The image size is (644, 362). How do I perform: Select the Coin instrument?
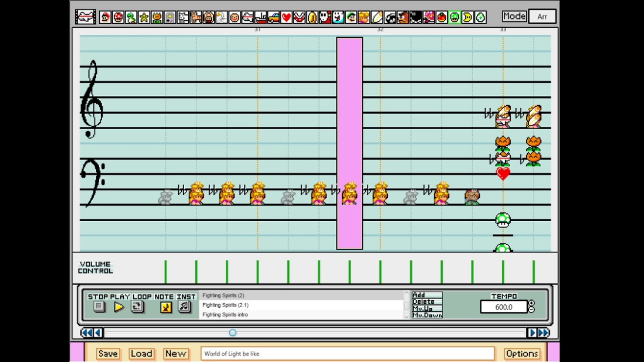tap(312, 18)
